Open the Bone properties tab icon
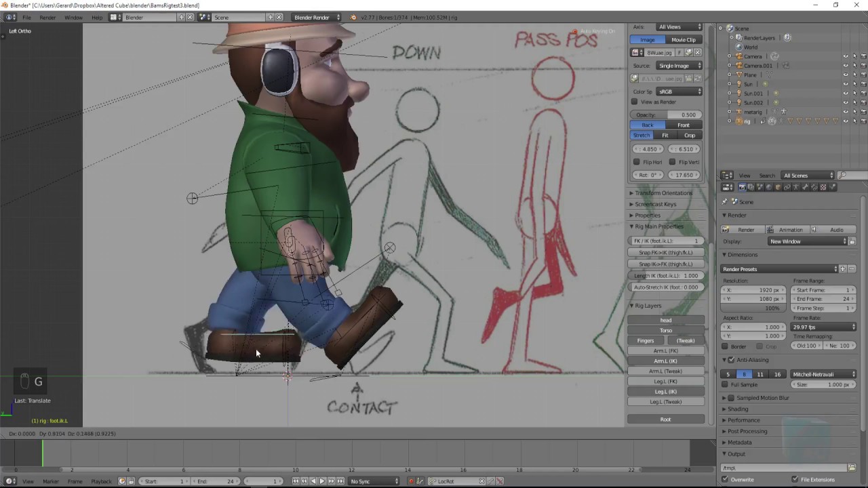Screen dimensions: 868x488 point(805,187)
